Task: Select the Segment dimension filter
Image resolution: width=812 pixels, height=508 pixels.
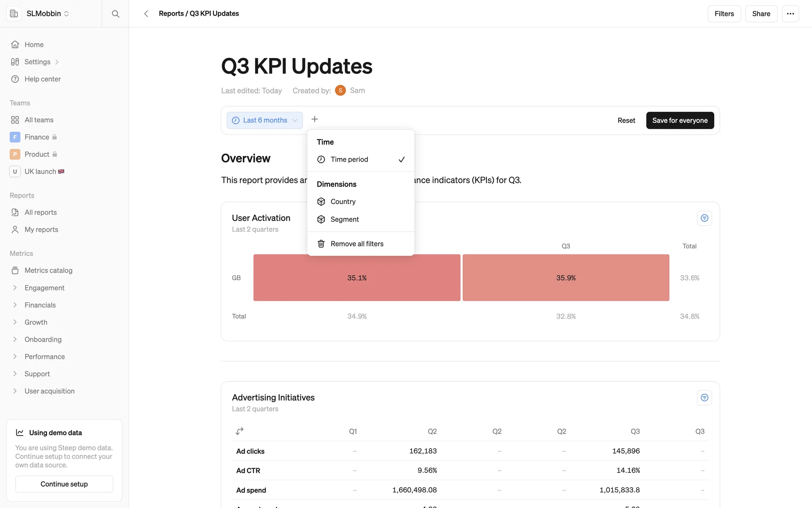Action: pos(344,219)
